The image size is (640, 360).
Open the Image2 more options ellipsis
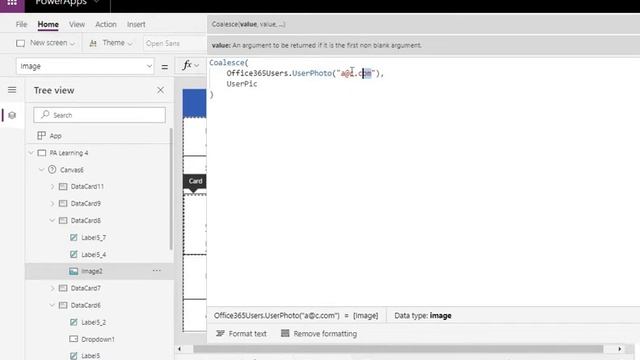(157, 271)
